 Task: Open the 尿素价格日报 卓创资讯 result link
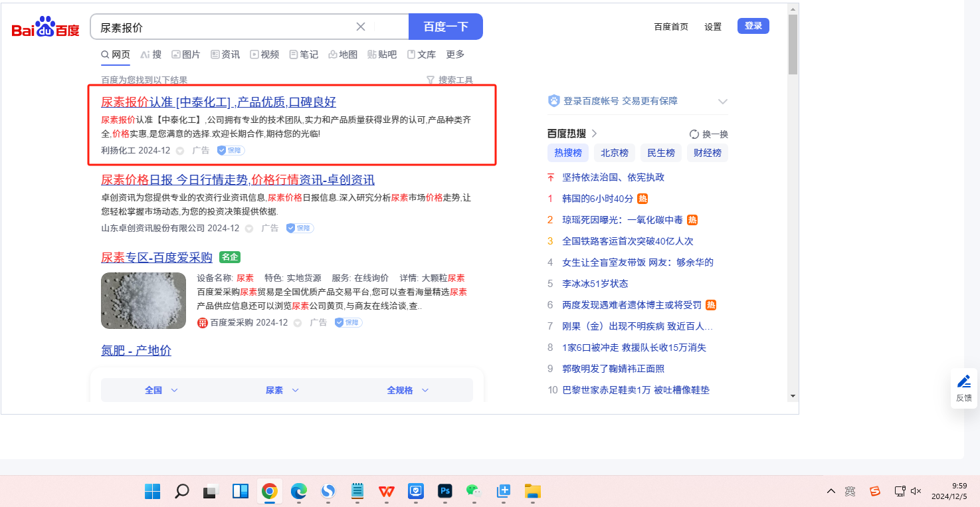[237, 180]
